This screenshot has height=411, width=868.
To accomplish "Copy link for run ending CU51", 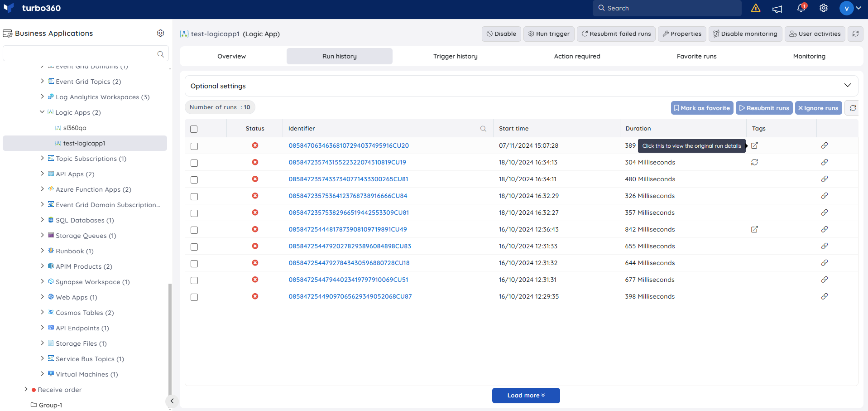I will [825, 280].
